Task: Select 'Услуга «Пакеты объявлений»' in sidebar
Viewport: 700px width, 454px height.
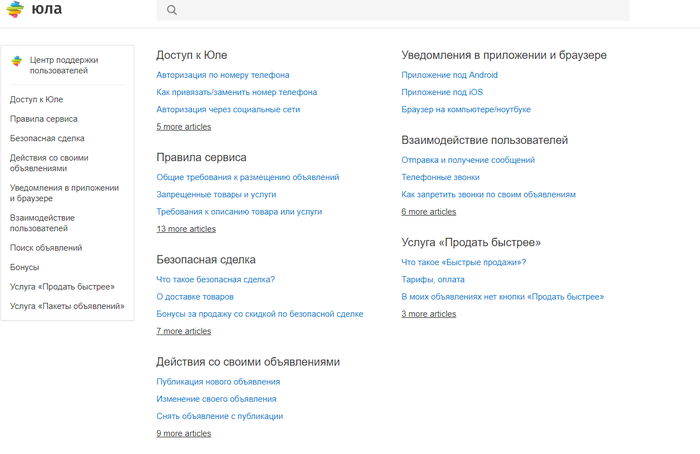Action: coord(67,306)
